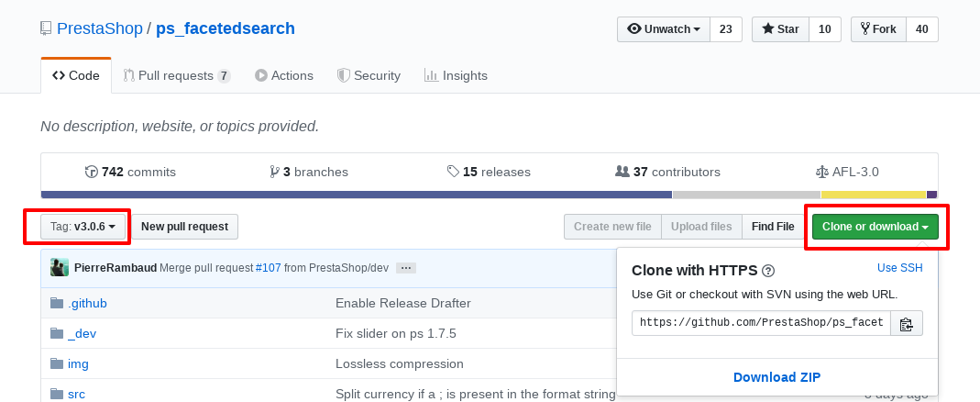The width and height of the screenshot is (980, 402).
Task: Open the _dev folder
Action: point(82,333)
